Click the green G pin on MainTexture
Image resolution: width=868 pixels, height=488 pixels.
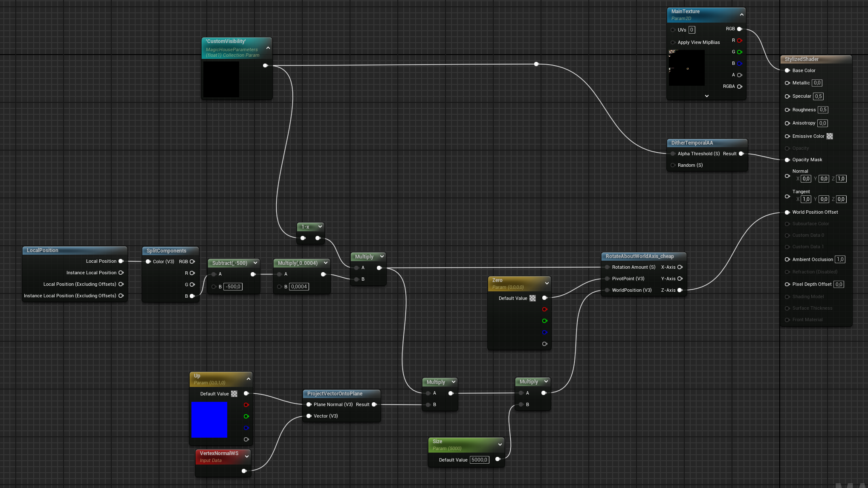click(740, 52)
